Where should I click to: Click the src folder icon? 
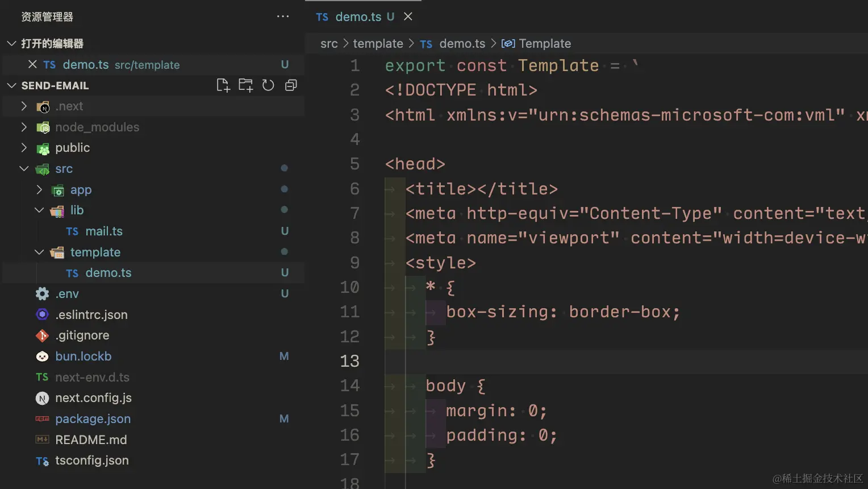coord(43,169)
